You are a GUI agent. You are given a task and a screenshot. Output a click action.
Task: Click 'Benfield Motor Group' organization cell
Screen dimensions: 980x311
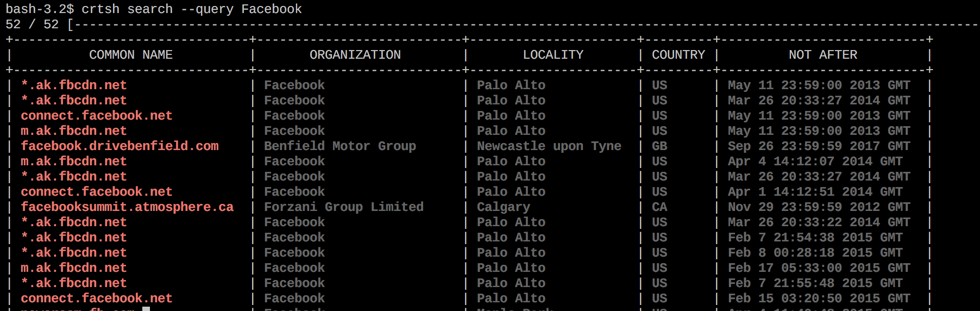coord(340,146)
